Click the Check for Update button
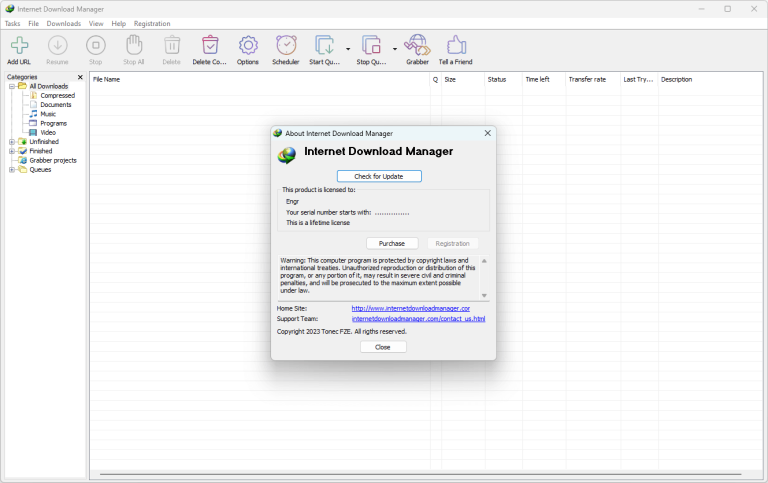The height and width of the screenshot is (483, 768). tap(379, 176)
